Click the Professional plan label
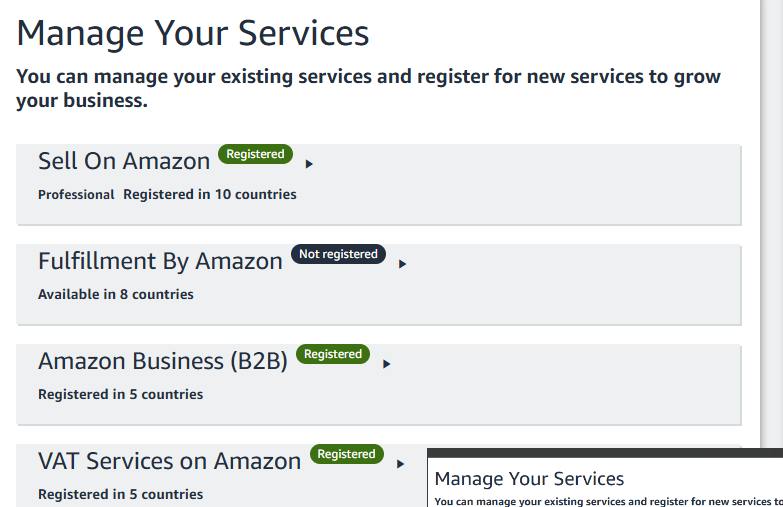 (x=76, y=194)
